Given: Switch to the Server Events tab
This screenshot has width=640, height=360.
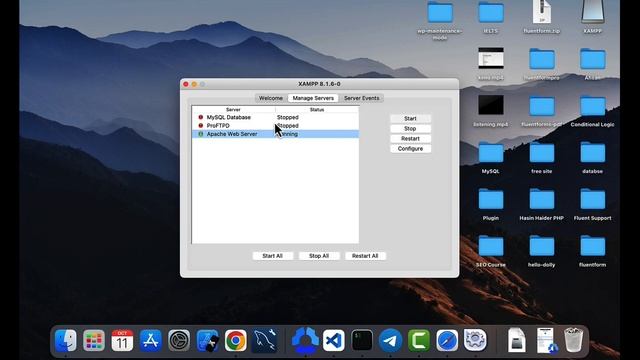Looking at the screenshot, I should 362,98.
